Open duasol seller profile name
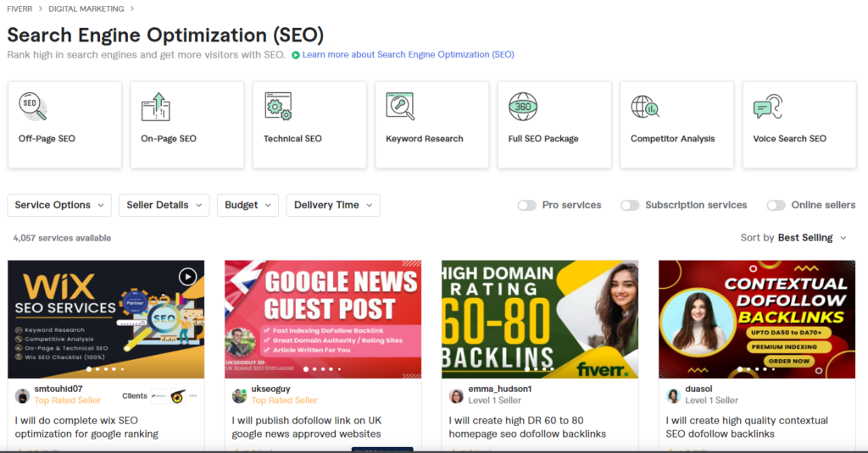The image size is (868, 453). tap(698, 389)
